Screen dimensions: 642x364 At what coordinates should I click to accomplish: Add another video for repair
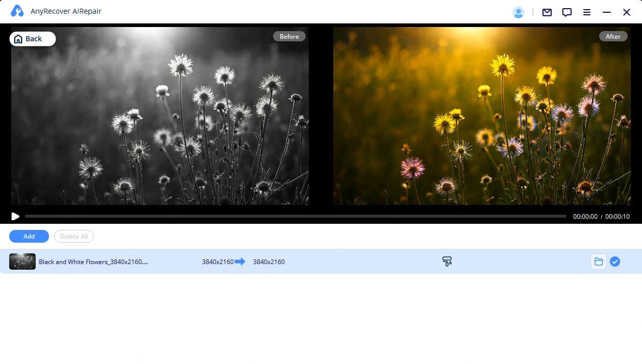click(x=29, y=236)
